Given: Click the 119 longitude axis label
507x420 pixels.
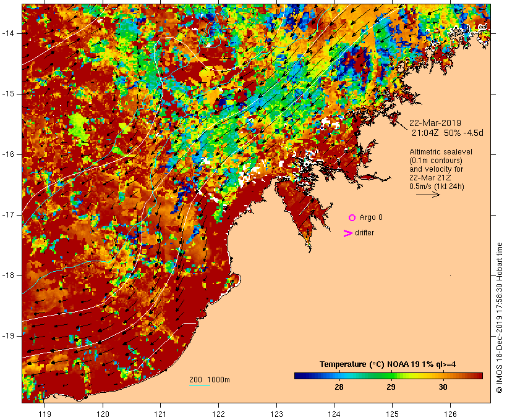Looking at the screenshot, I should tap(45, 414).
